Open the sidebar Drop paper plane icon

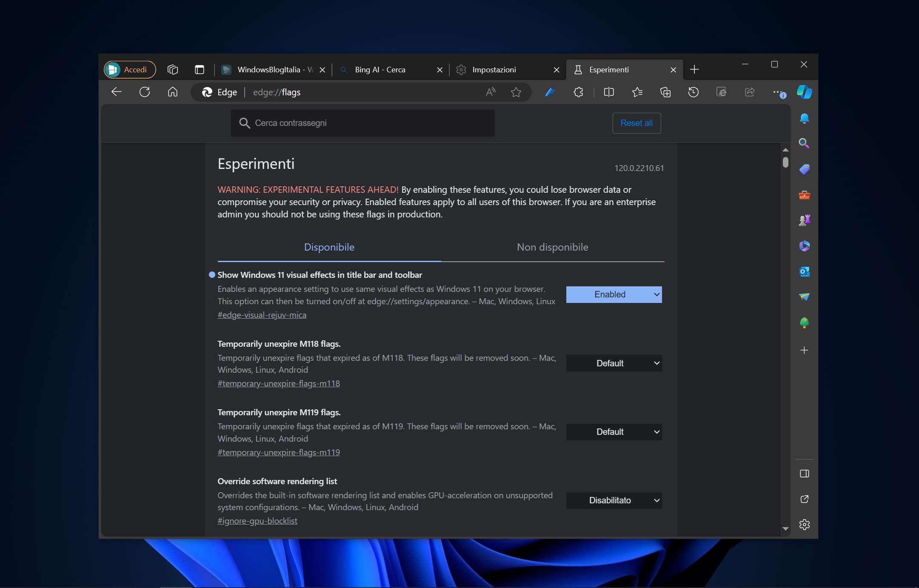tap(804, 297)
